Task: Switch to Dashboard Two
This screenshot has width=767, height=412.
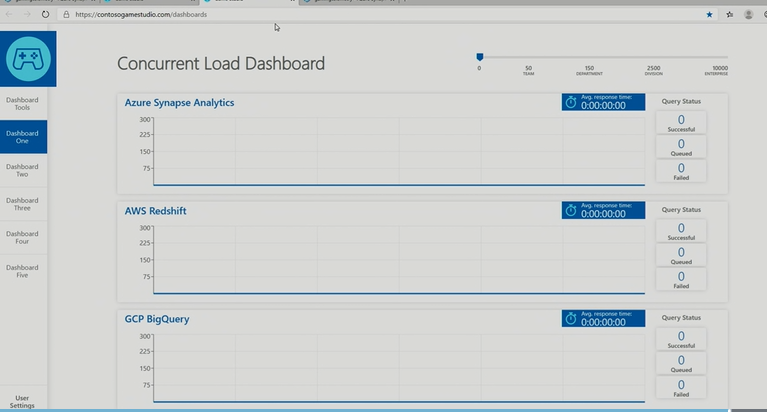Action: tap(23, 171)
